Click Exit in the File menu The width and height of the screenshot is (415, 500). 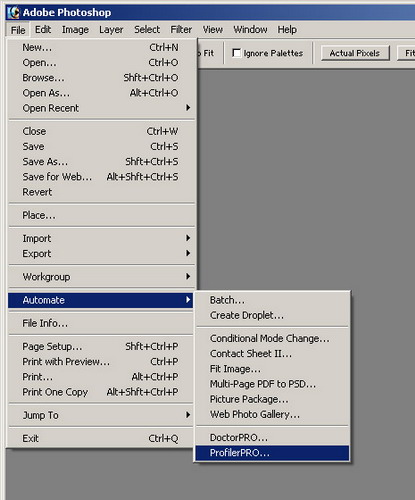101,438
